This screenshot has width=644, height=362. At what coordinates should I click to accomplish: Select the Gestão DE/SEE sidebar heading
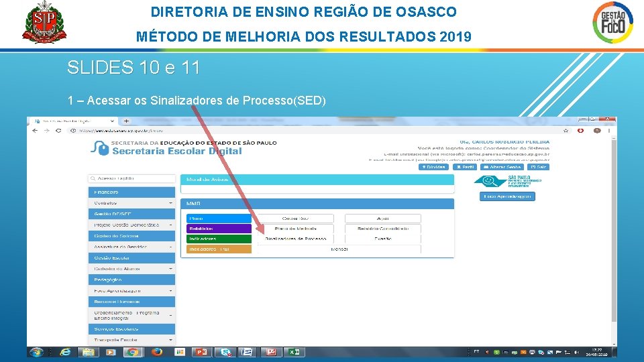(x=131, y=214)
